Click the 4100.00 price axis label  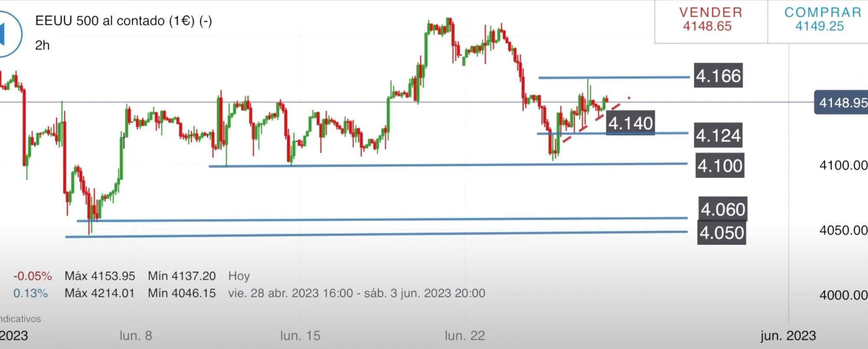(x=843, y=165)
